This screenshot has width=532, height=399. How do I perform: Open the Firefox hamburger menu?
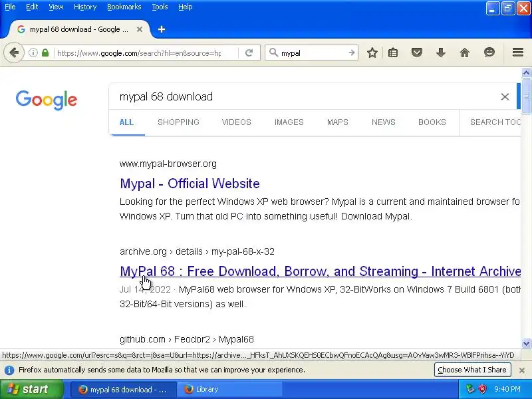pyautogui.click(x=518, y=53)
